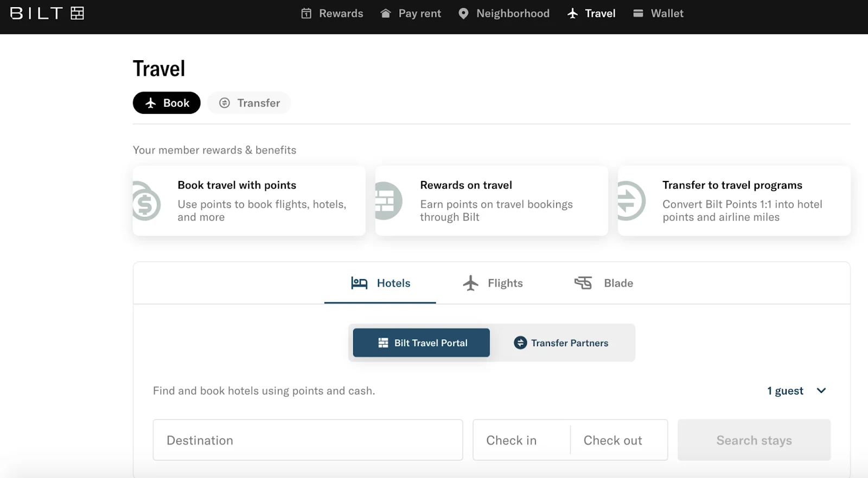Open the 1 guest dropdown
This screenshot has height=478, width=868.
pyautogui.click(x=796, y=391)
